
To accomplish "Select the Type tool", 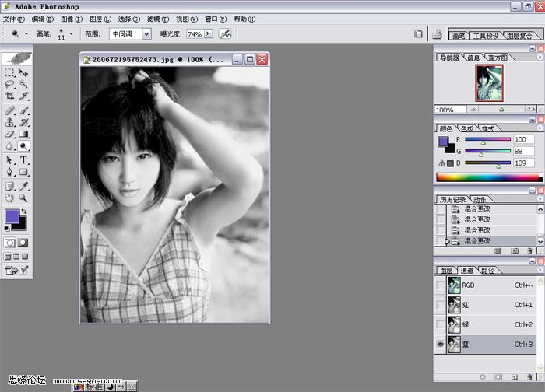I will (24, 159).
